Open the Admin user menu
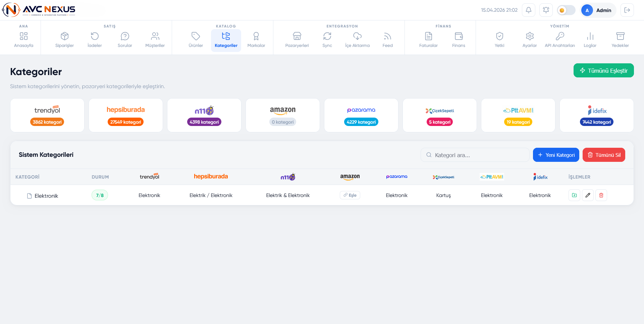The image size is (644, 324). pos(598,10)
